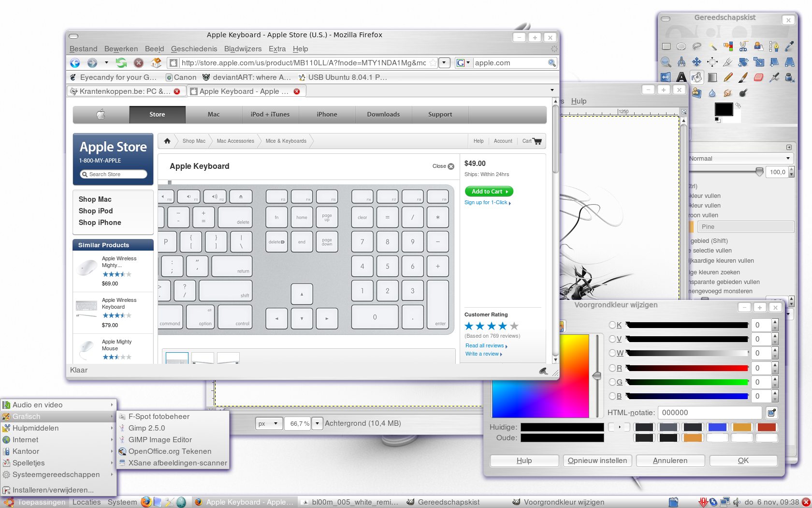The width and height of the screenshot is (812, 508).
Task: Increase opacity 100,0 stepper up arrow
Action: 791,169
